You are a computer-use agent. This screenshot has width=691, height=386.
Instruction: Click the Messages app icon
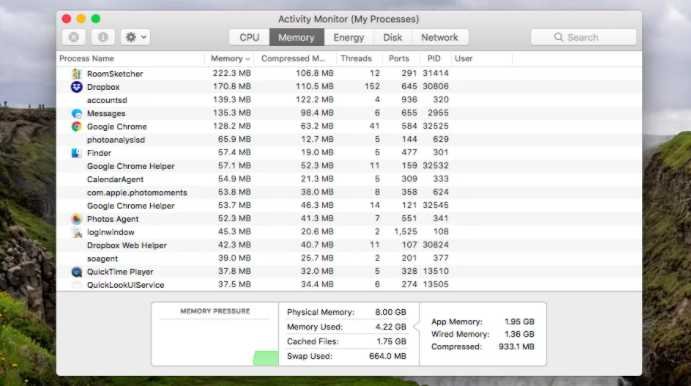click(x=76, y=113)
